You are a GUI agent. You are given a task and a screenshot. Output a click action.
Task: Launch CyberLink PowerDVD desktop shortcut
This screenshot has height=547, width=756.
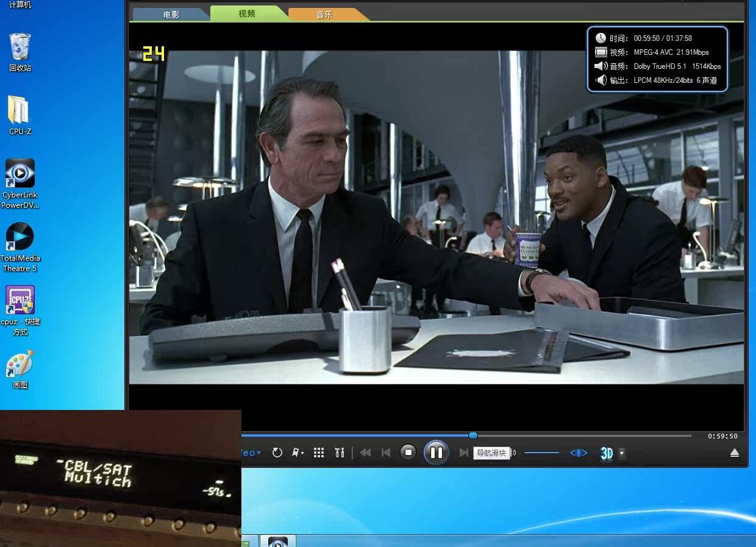click(x=20, y=184)
